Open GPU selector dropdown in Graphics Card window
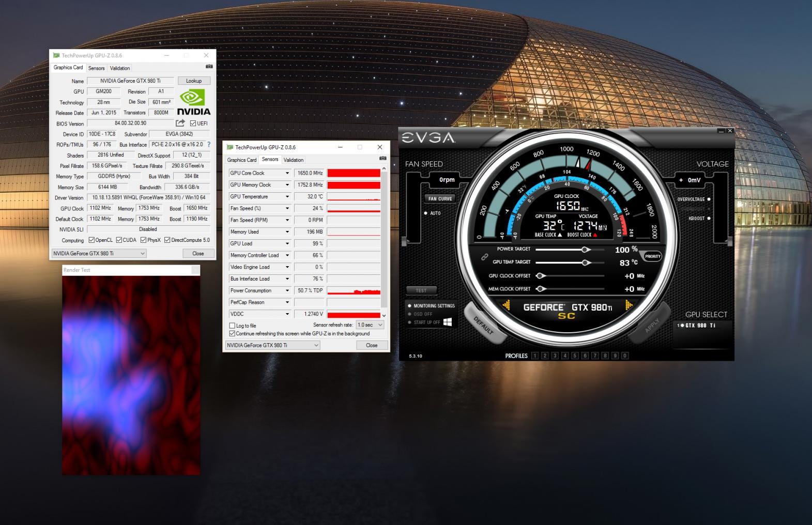 [99, 253]
